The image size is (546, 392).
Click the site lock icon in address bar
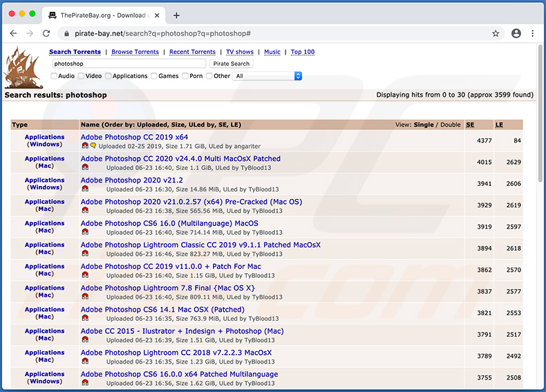(x=66, y=34)
